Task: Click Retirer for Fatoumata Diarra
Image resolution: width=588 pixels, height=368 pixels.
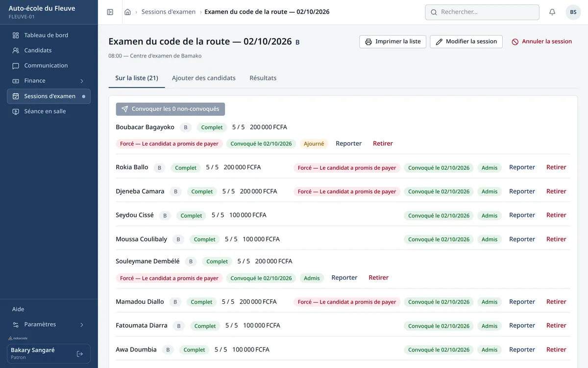Action: [556, 326]
